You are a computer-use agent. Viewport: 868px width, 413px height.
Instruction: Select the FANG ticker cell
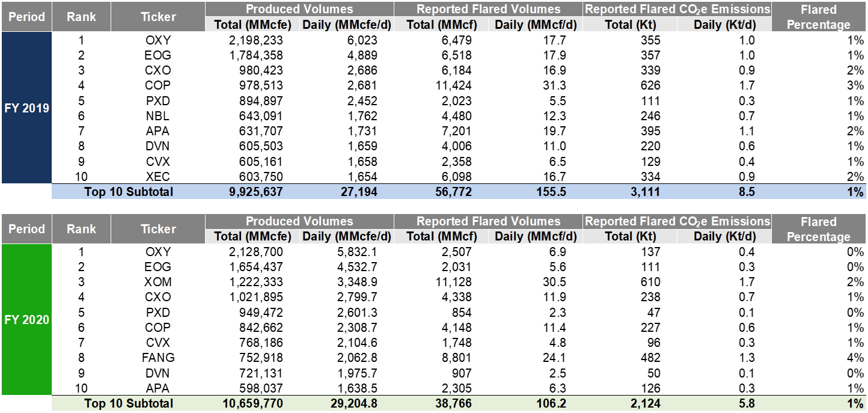click(x=158, y=358)
